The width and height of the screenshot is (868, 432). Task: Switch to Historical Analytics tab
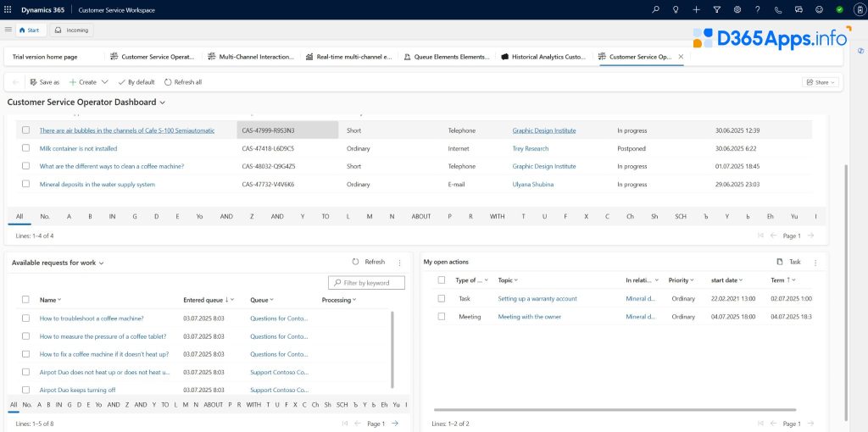(543, 57)
